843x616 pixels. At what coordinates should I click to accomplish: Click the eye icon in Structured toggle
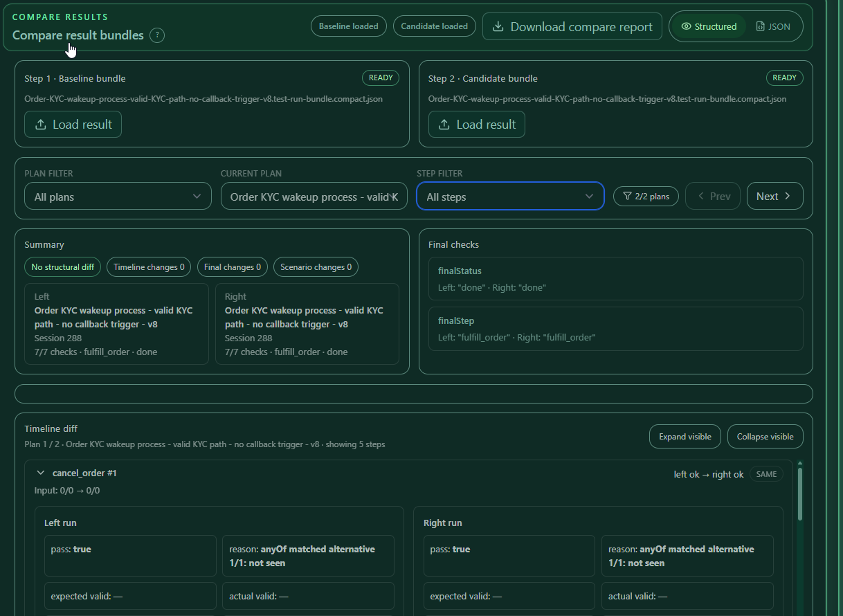tap(687, 26)
